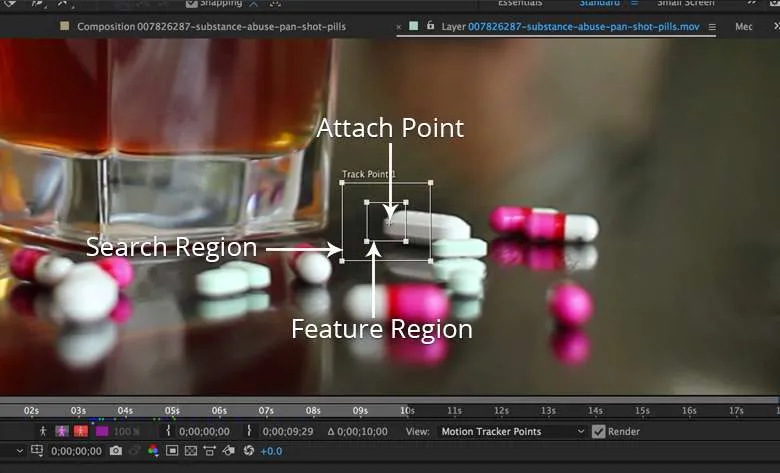
Task: Toggle the alpha overlay purple view button
Action: pos(101,432)
